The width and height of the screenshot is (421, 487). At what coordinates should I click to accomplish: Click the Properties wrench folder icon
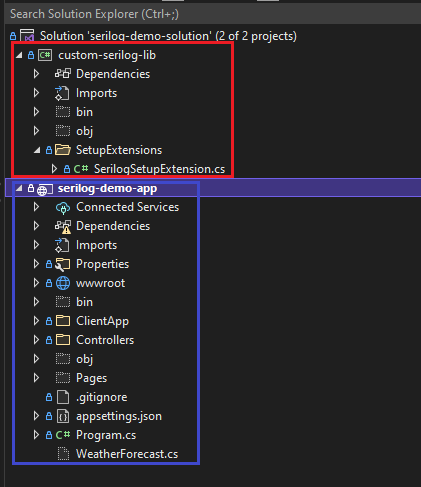(x=63, y=264)
